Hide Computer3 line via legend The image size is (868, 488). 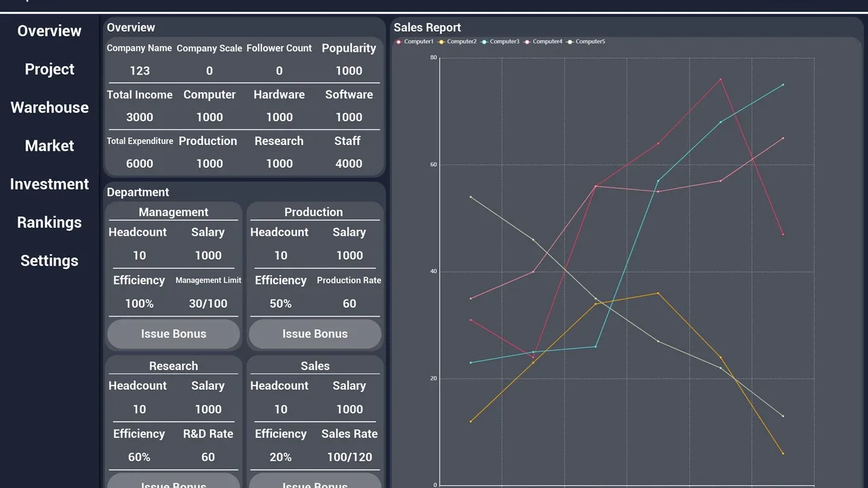click(x=500, y=41)
